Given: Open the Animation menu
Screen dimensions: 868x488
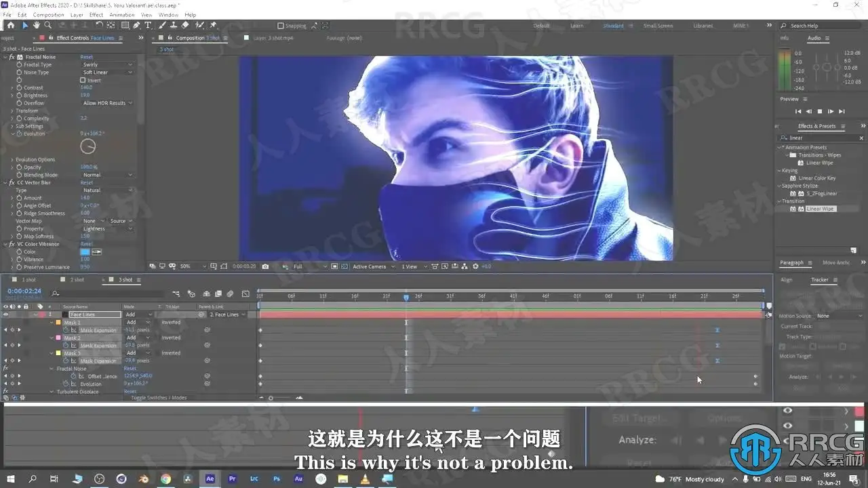Looking at the screenshot, I should pos(122,15).
